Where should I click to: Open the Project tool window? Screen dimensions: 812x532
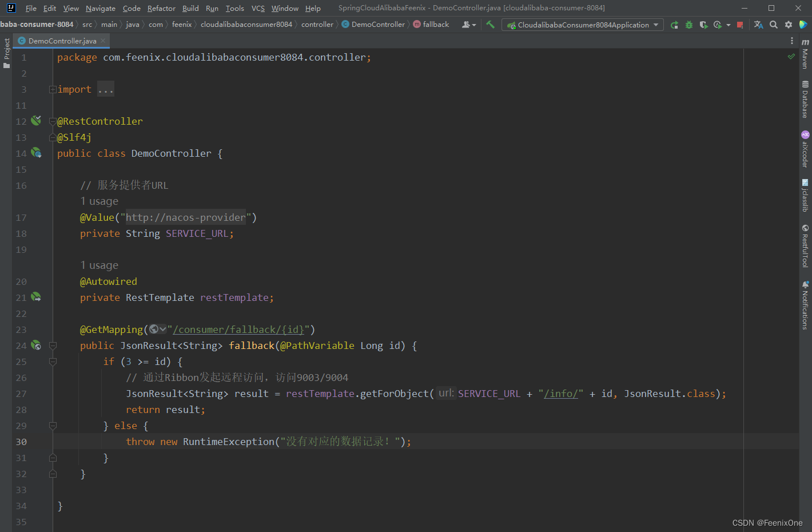coord(7,53)
